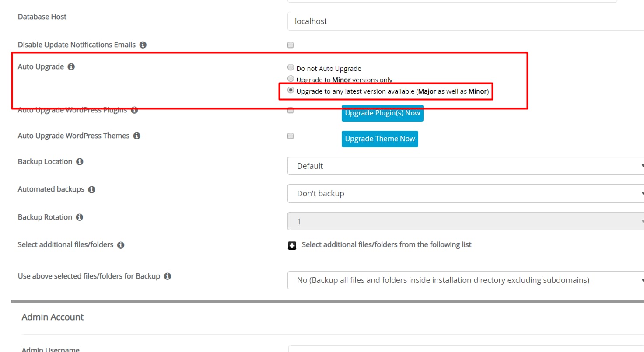Click info icon beside Automated backups
This screenshot has height=352, width=644.
(x=91, y=190)
